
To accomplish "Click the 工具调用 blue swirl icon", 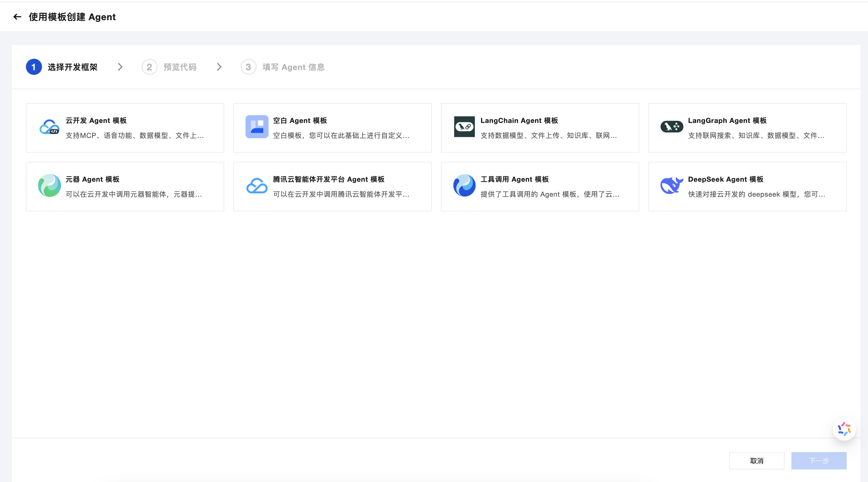I will (x=464, y=185).
